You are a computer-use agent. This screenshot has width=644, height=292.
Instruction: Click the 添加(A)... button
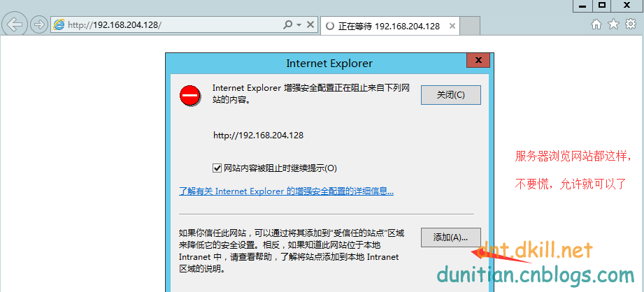click(450, 238)
